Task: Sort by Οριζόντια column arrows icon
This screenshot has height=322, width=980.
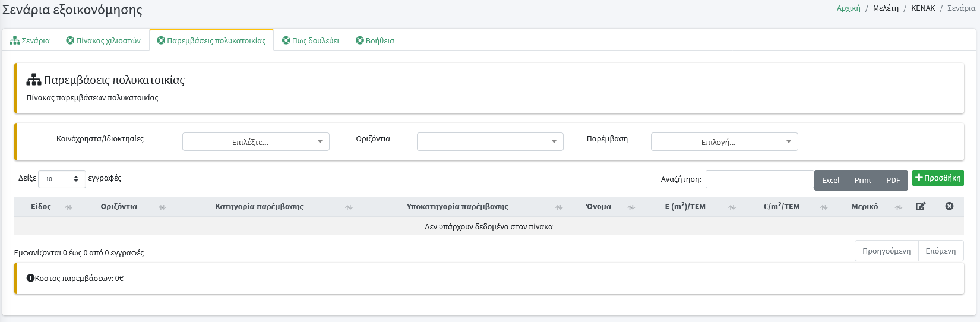Action: (162, 207)
